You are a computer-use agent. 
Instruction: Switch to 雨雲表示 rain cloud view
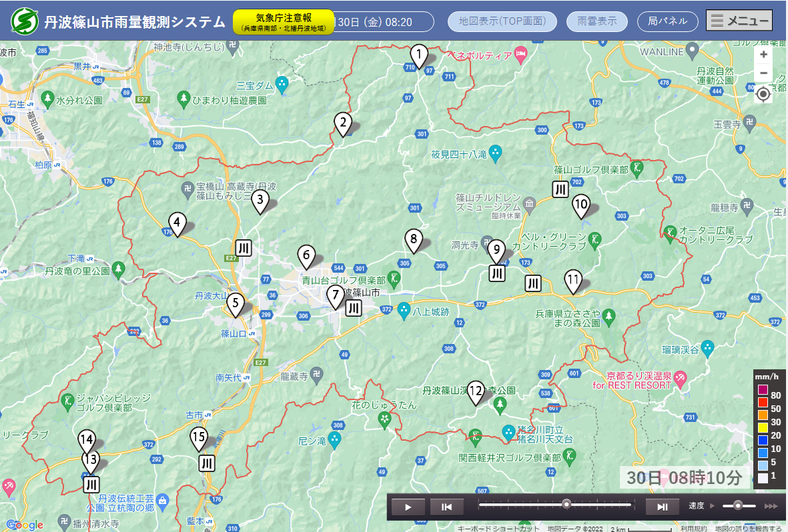(597, 21)
